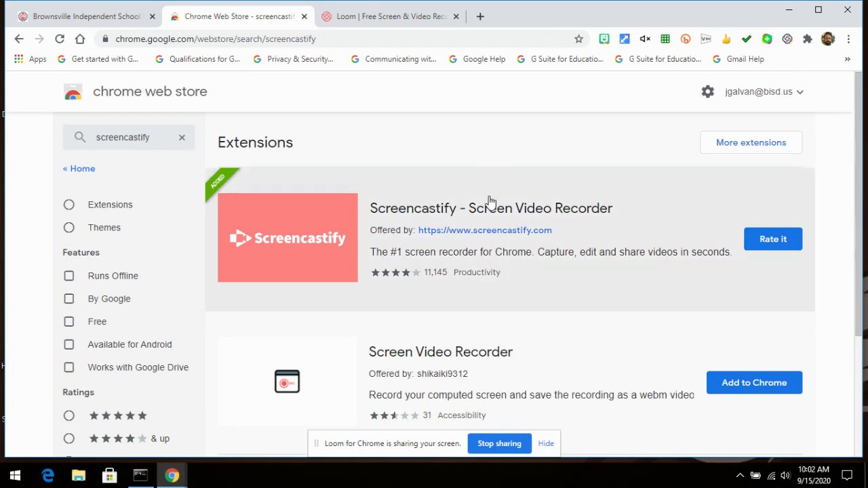Open the notification center icon
The width and height of the screenshot is (868, 488).
[847, 476]
